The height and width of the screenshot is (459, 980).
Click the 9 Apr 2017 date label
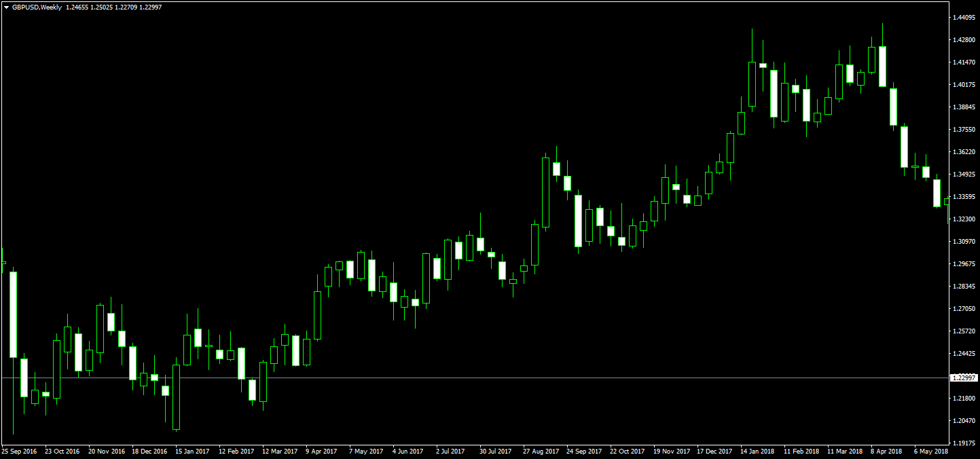[321, 451]
